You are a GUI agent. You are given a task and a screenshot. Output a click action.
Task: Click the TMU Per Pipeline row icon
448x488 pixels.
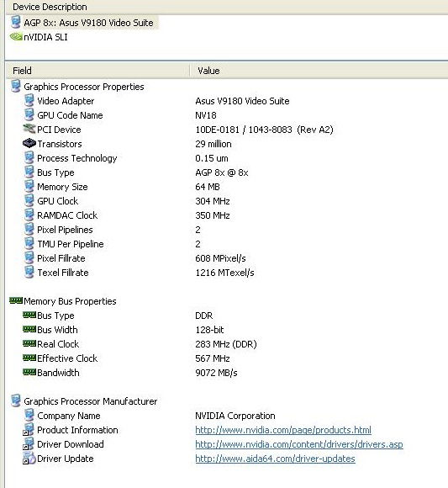coord(29,244)
